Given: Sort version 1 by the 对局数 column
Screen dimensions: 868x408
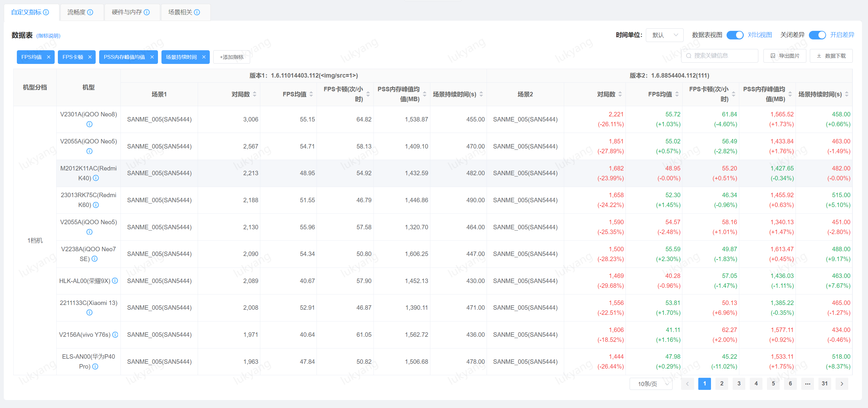Looking at the screenshot, I should 254,94.
